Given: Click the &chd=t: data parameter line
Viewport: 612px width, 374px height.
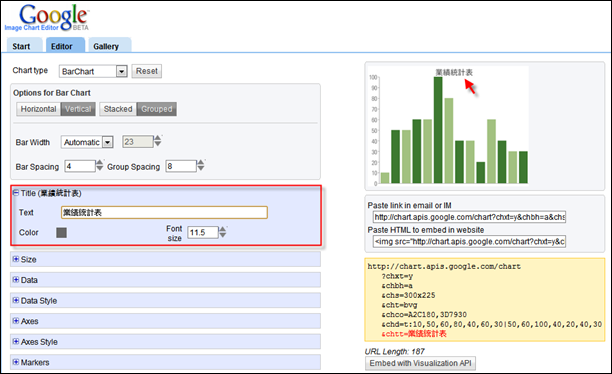Looking at the screenshot, I should coord(491,324).
